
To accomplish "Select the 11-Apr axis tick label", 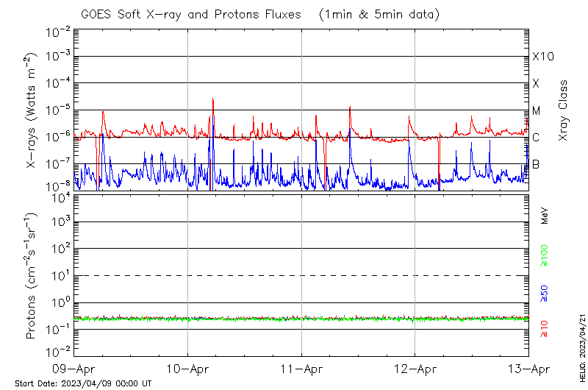I will coord(301,369).
